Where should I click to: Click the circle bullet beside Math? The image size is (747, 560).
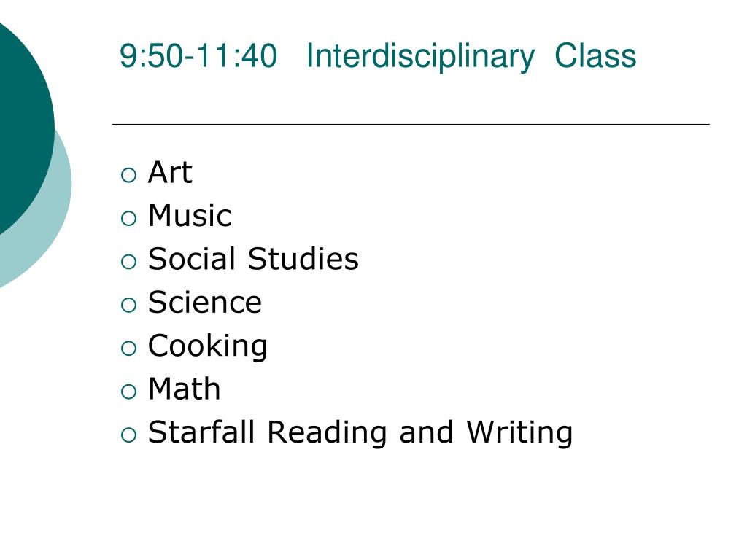click(x=128, y=392)
